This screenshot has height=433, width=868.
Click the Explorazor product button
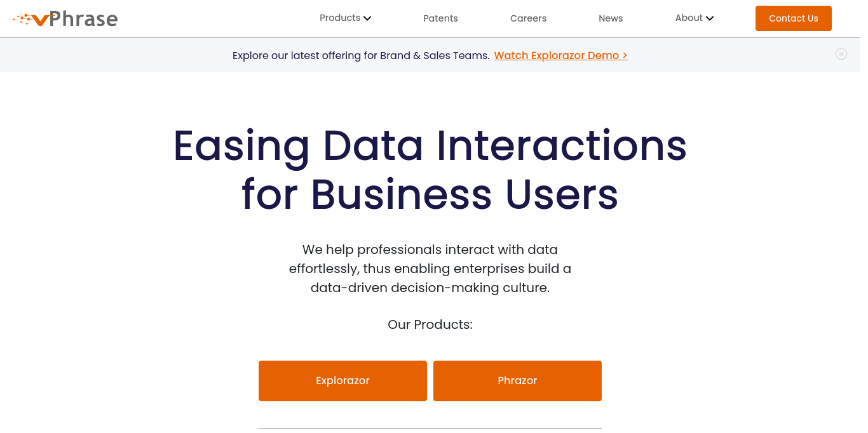(342, 381)
